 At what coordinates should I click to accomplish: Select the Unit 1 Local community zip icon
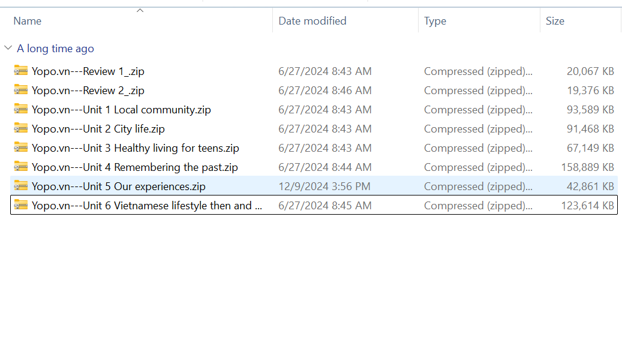coord(21,109)
